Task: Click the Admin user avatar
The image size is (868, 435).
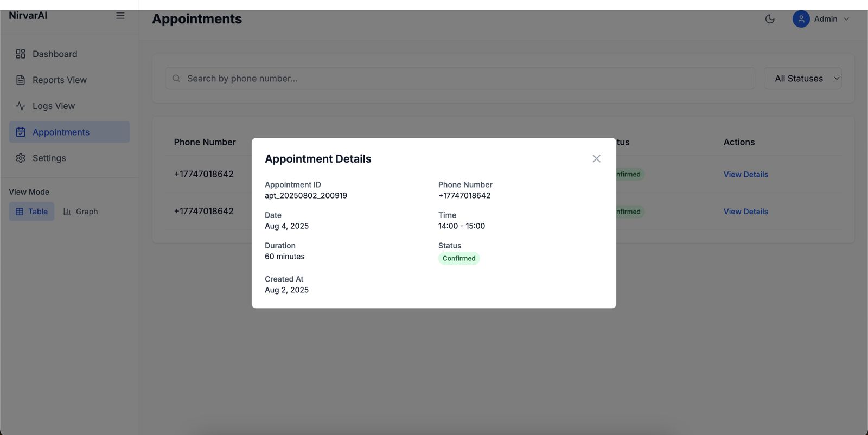Action: tap(801, 19)
